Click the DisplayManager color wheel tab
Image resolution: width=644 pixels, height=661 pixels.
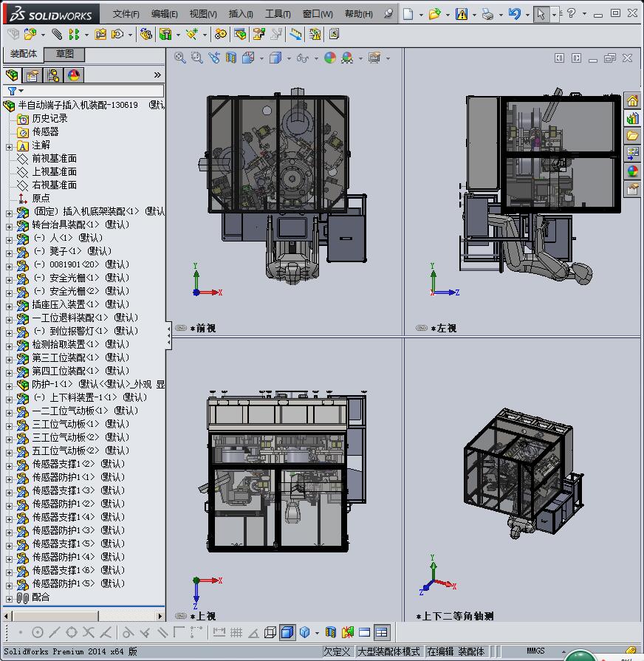[x=74, y=75]
